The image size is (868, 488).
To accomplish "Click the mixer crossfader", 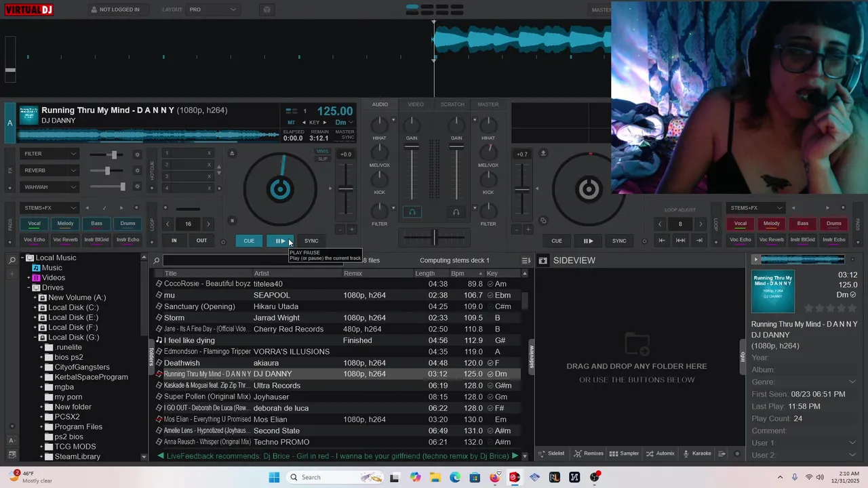I will (x=434, y=237).
